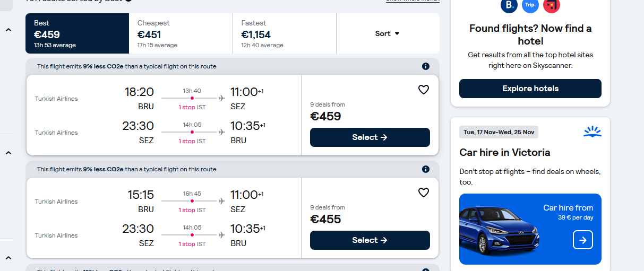Collapse the middle sidebar filter chevron
Screen dimensions: 644x271
pos(8,153)
